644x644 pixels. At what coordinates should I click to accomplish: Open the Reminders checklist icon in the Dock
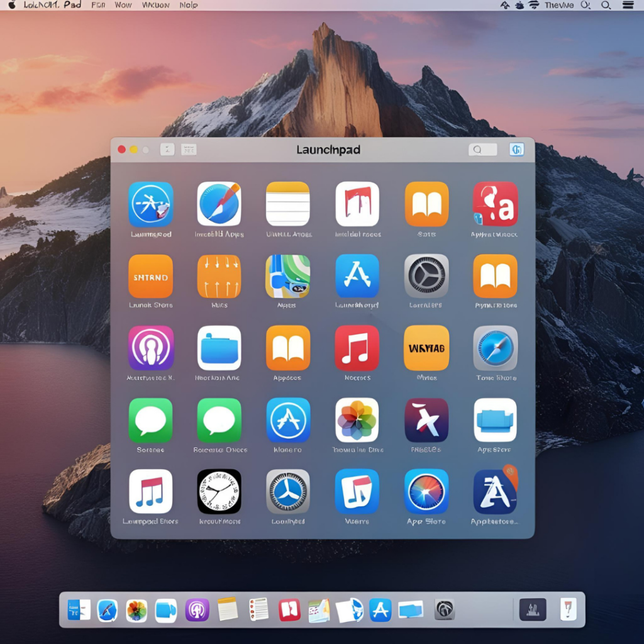258,609
